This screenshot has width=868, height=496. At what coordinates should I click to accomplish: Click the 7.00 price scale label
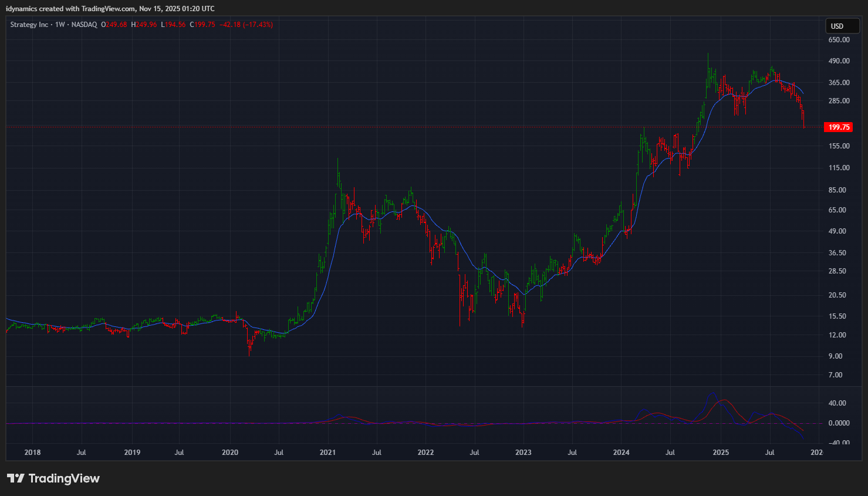pos(835,375)
